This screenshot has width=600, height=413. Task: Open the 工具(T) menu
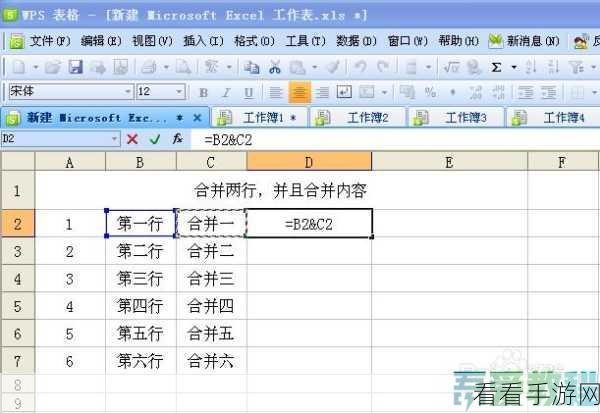coord(305,41)
